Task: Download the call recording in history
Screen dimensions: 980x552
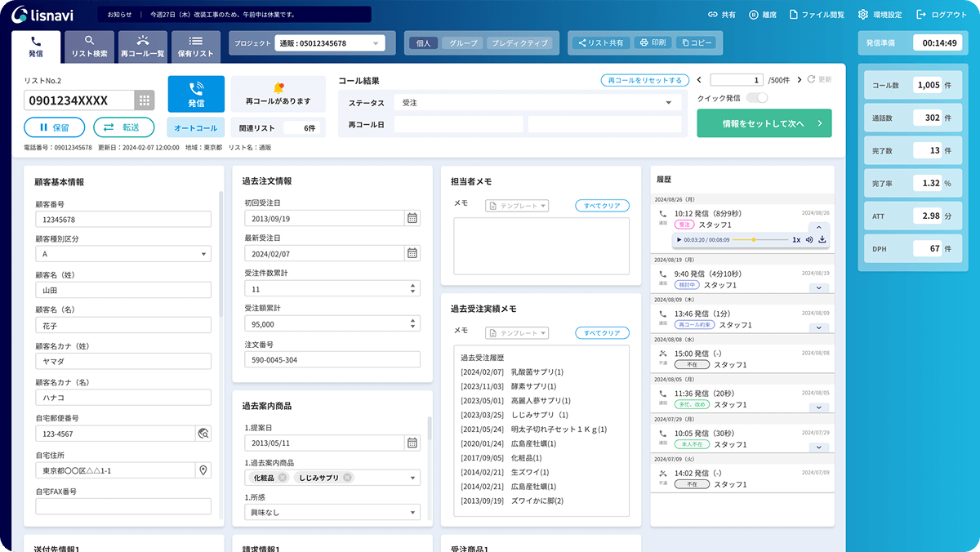Action: 822,240
